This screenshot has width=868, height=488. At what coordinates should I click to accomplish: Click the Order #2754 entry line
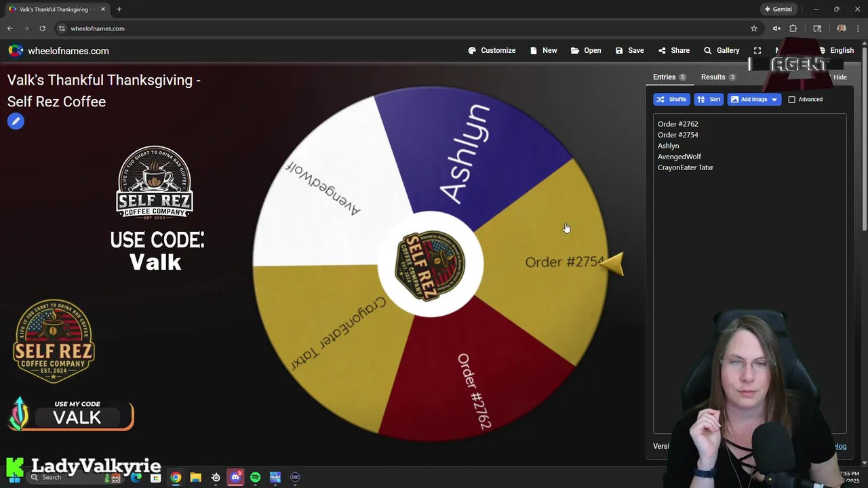coord(677,135)
